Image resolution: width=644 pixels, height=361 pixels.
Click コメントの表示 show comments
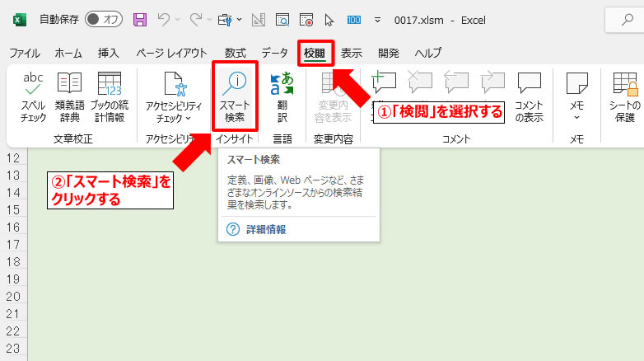(x=529, y=97)
